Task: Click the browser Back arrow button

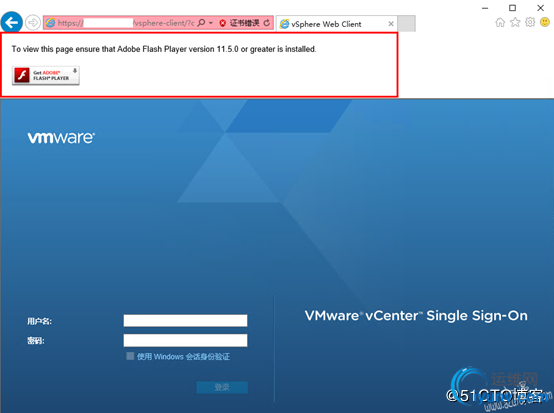Action: (12, 23)
